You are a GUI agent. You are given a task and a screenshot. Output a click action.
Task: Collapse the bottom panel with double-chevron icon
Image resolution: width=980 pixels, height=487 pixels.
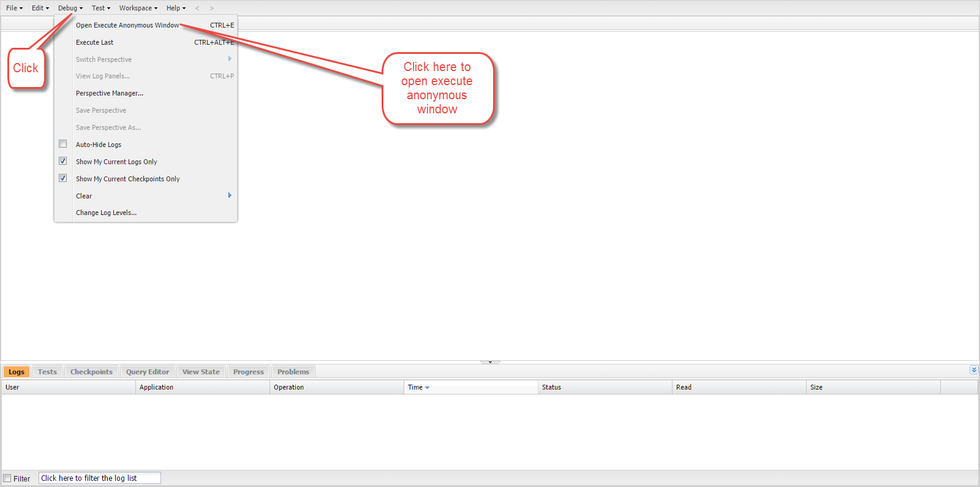pos(974,370)
